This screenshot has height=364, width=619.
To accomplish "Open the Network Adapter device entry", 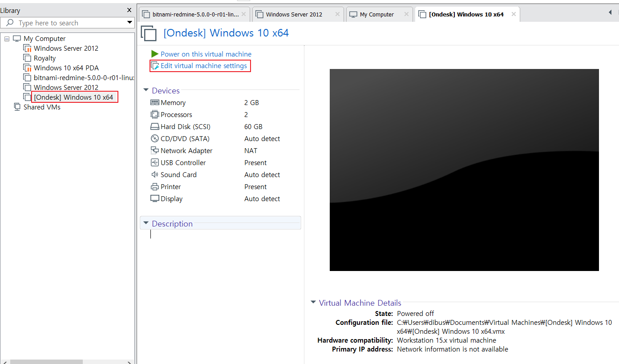I will pyautogui.click(x=186, y=150).
